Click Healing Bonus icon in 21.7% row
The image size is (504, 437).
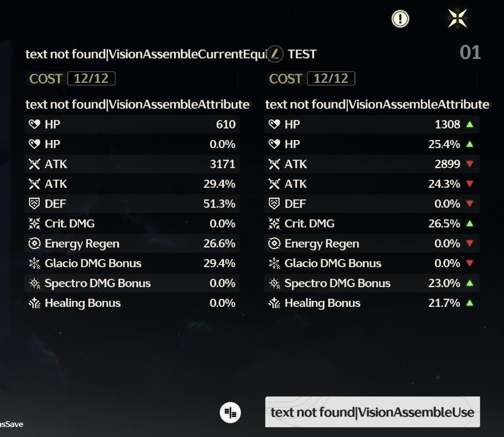274,303
